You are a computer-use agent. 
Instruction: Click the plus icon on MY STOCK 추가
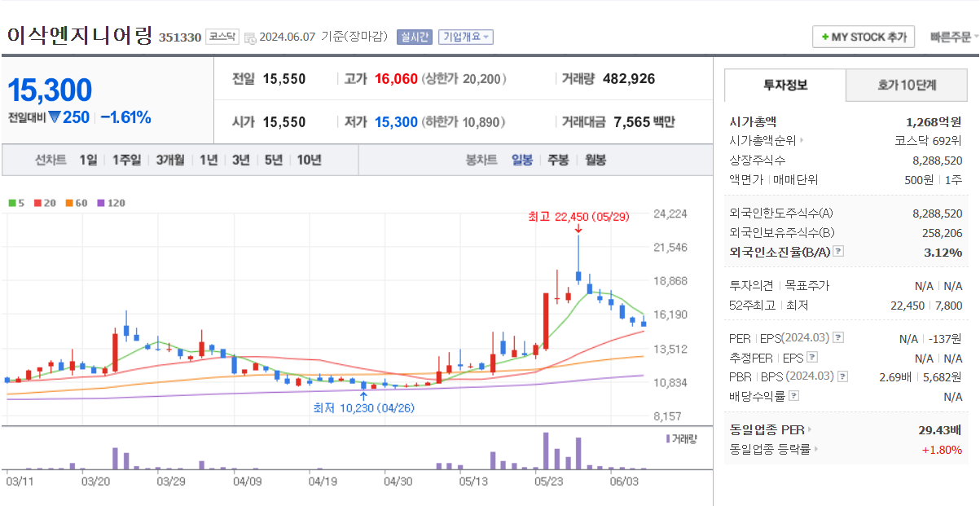point(824,37)
